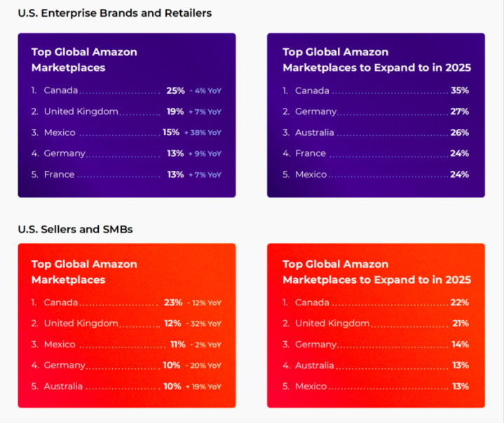Click "United Kingdom" in the red expansion list
Screen dimensions: 504x423
click(x=332, y=324)
